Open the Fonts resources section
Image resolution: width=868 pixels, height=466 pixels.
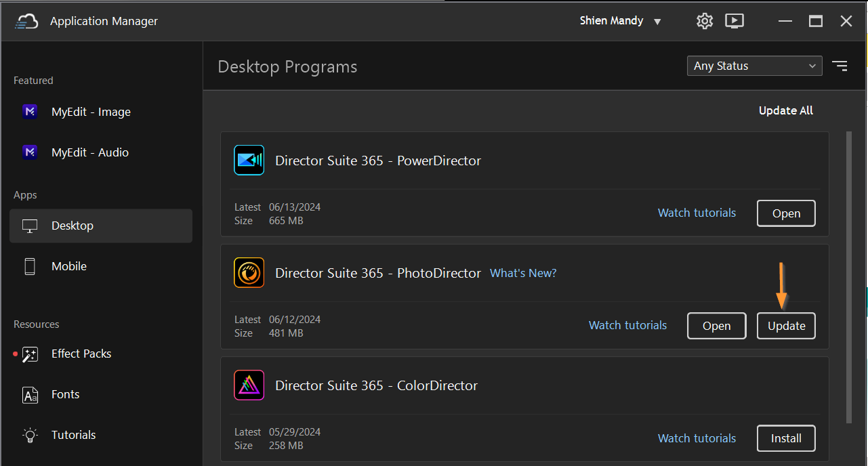pos(65,394)
